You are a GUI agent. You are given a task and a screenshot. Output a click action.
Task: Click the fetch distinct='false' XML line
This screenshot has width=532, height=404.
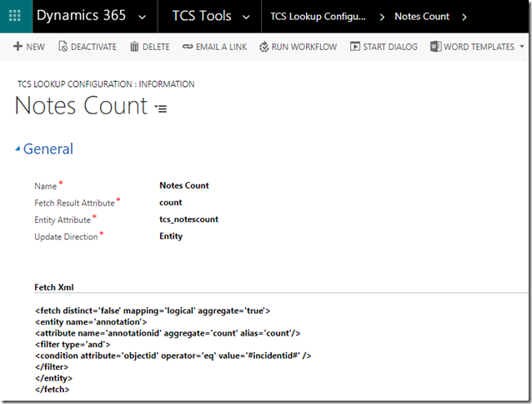click(153, 311)
